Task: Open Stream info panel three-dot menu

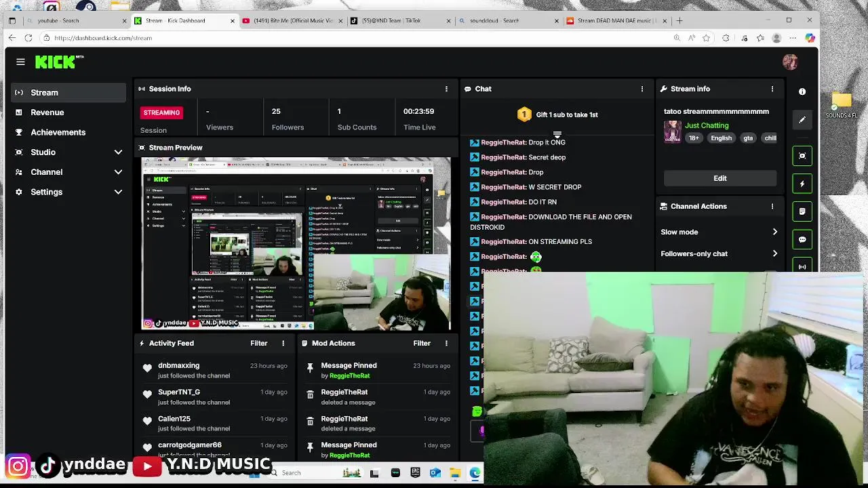Action: 772,89
